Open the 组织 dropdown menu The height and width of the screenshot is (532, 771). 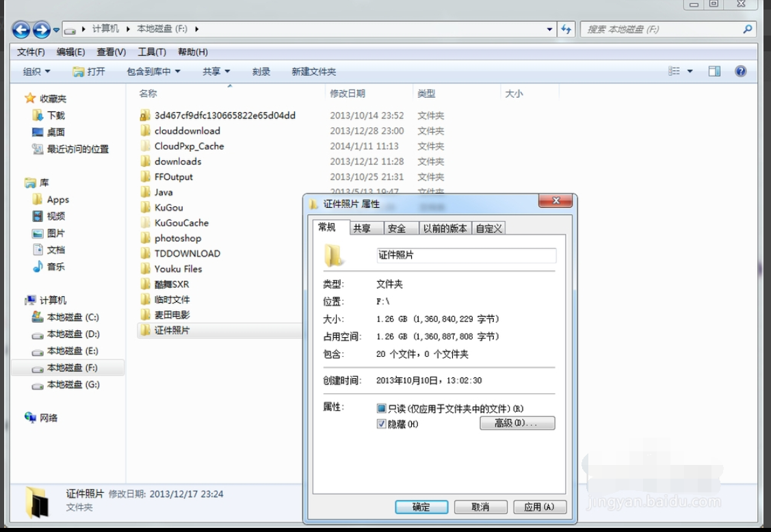tap(29, 71)
